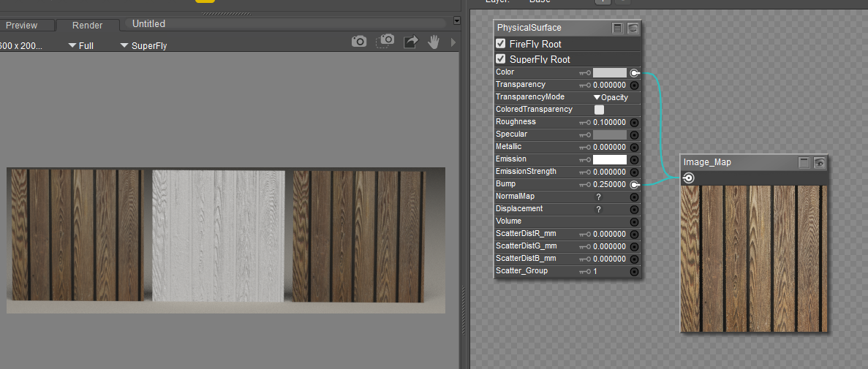This screenshot has width=868, height=369.
Task: Collapse PhysicalSurface node parameters list icon
Action: [x=618, y=28]
